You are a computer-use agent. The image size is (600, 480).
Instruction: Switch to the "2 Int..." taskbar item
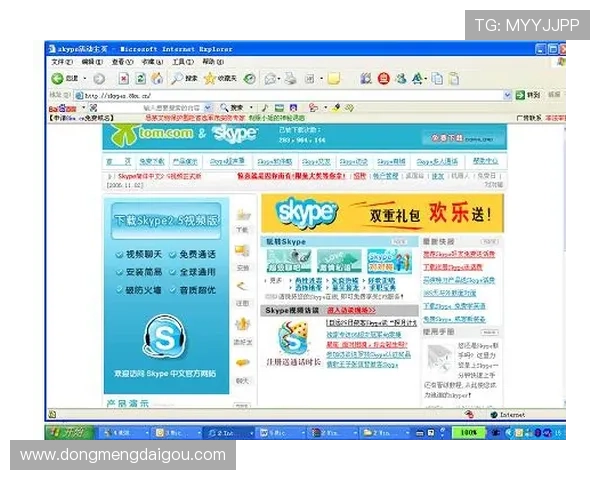228,433
